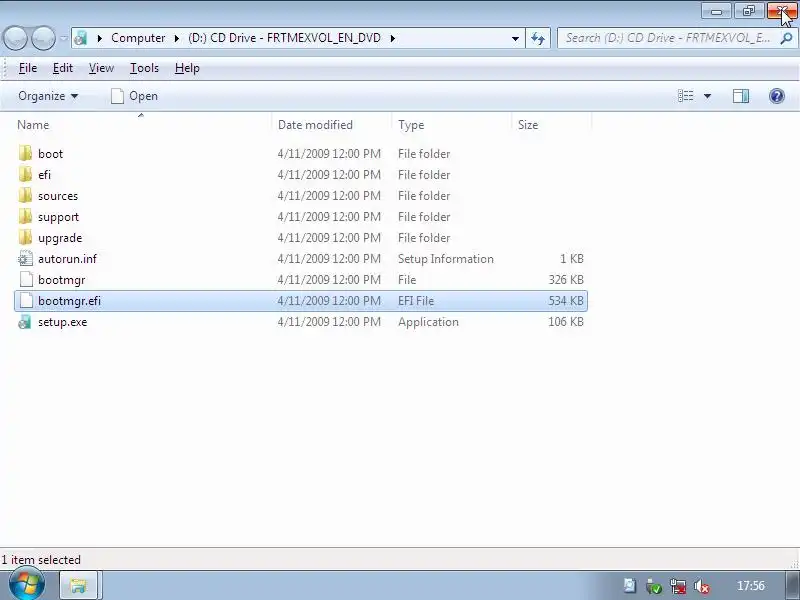Image resolution: width=800 pixels, height=600 pixels.
Task: Expand the arrow after FRTMEXVOL_EN_DVD
Action: click(392, 38)
